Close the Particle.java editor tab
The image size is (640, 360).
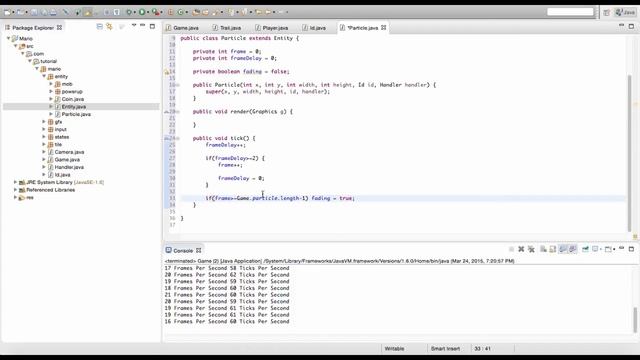tap(384, 28)
